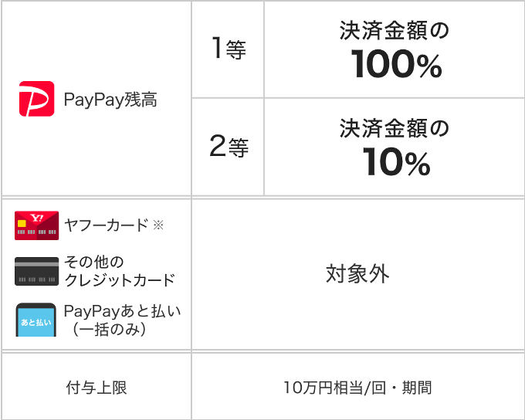525x420 pixels.
Task: Click the 付与上限 cell
Action: pos(97,387)
